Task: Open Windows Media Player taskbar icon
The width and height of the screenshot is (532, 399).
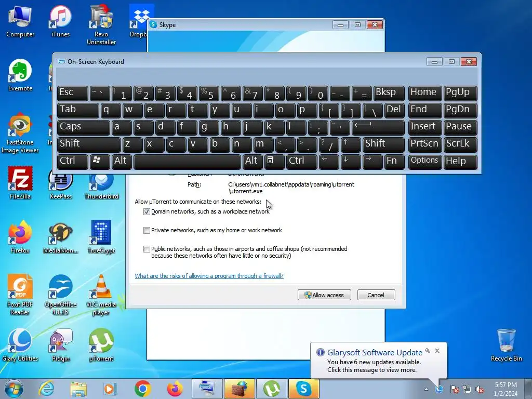Action: click(110, 389)
